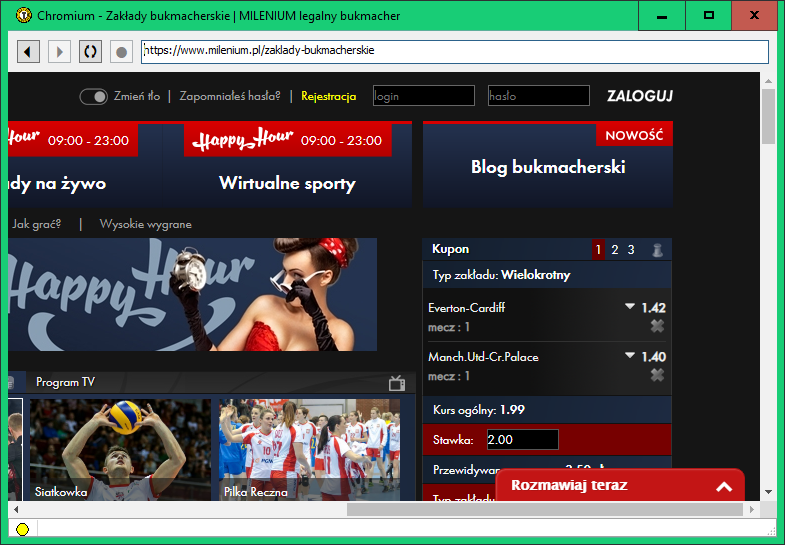Click the Kurs ogólny: 1.99 text
The height and width of the screenshot is (545, 785).
coord(479,410)
